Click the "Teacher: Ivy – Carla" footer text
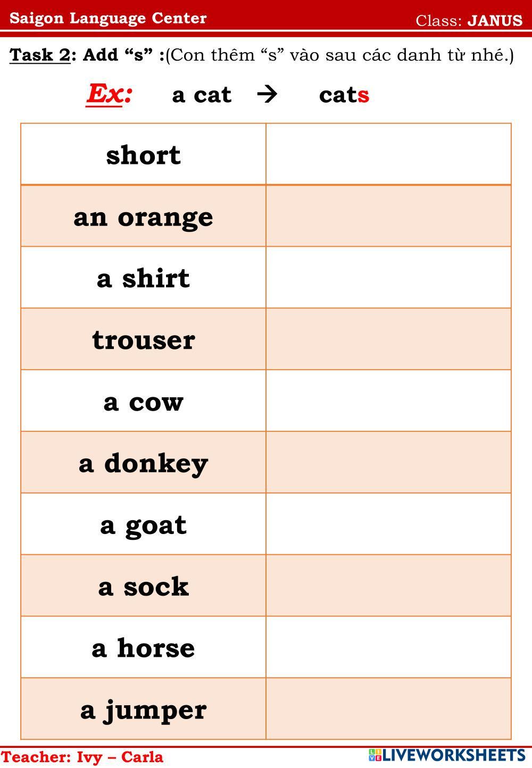Viewport: 532px width, 768px height. coord(82,757)
